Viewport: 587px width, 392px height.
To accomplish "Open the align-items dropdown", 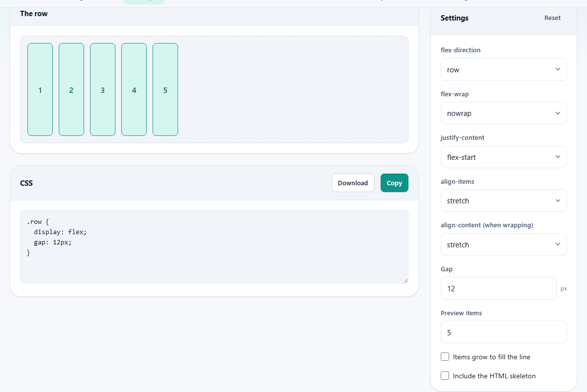I will 503,200.
